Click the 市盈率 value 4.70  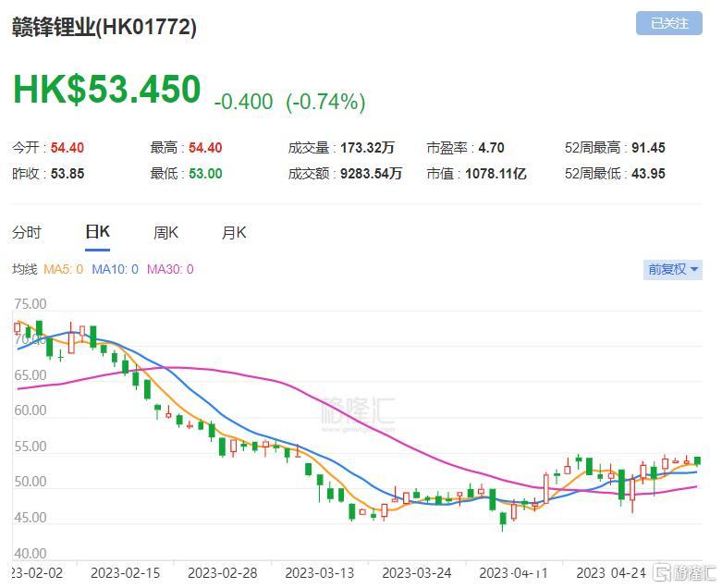(491, 148)
